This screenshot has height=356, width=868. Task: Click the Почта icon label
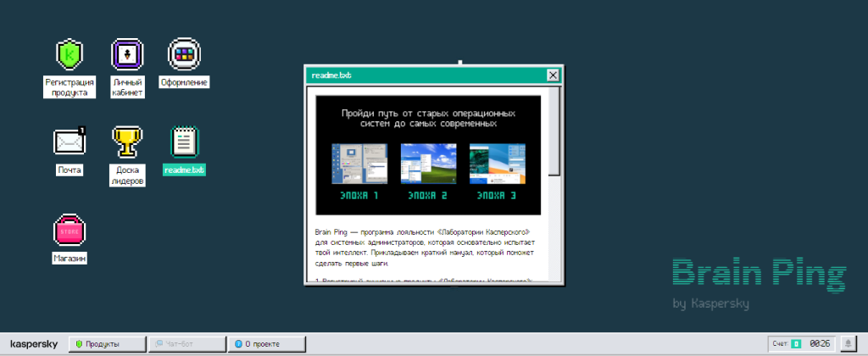point(70,170)
